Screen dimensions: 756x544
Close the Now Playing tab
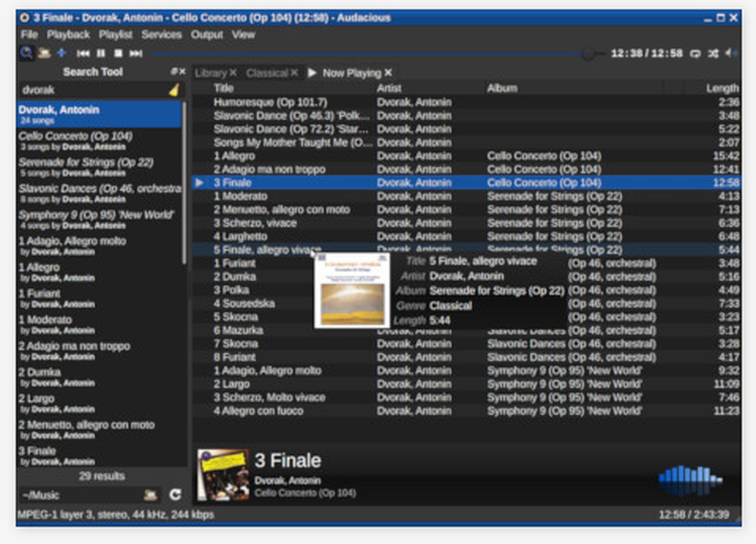point(388,73)
